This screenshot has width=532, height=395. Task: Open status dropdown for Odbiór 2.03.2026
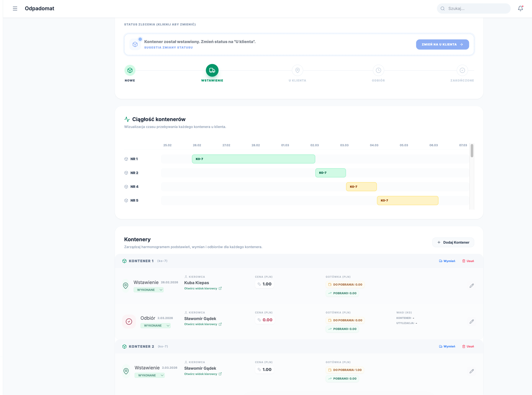click(156, 326)
